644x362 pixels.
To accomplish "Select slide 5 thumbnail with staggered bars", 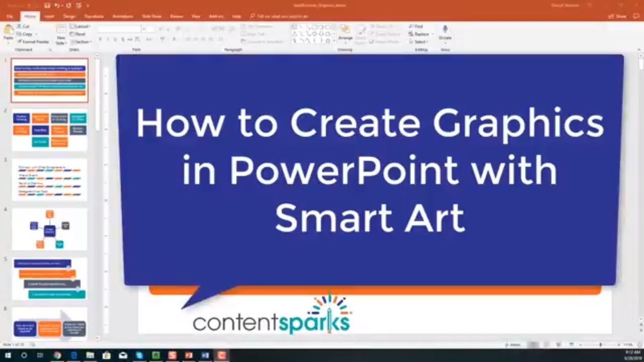I will tap(49, 279).
